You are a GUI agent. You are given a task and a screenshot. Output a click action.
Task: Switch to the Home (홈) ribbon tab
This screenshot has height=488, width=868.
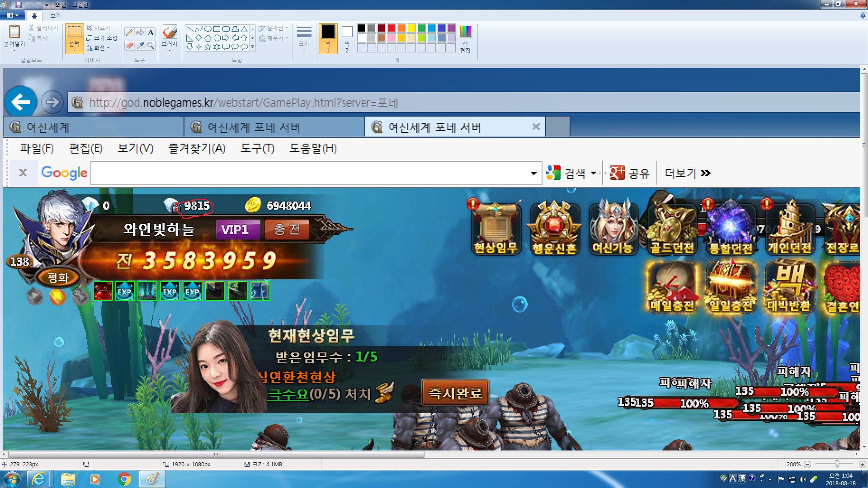(x=34, y=16)
